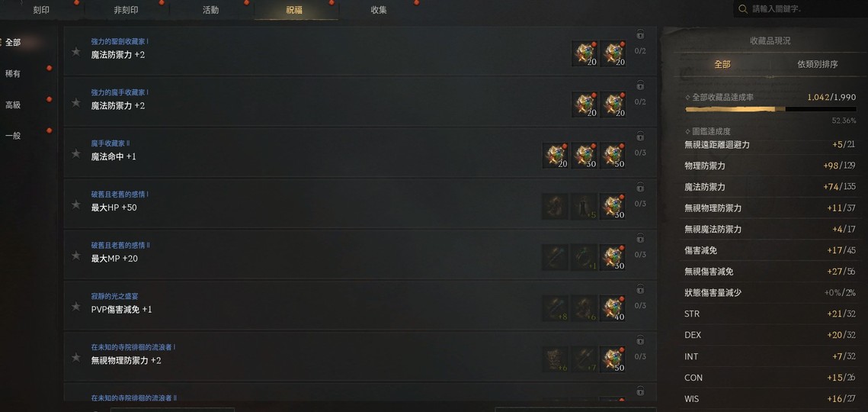Select the 40-count item in 寂靜的光之盛宴
The image size is (868, 412).
613,308
